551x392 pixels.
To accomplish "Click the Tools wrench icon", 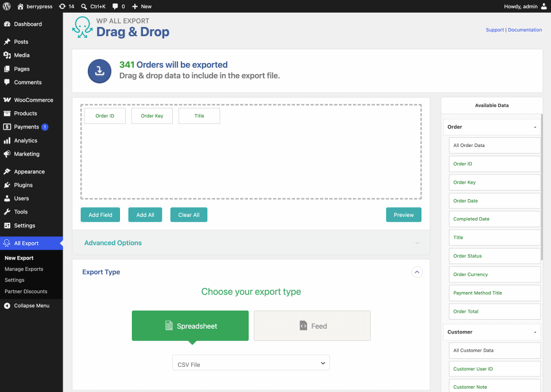I will (x=7, y=212).
